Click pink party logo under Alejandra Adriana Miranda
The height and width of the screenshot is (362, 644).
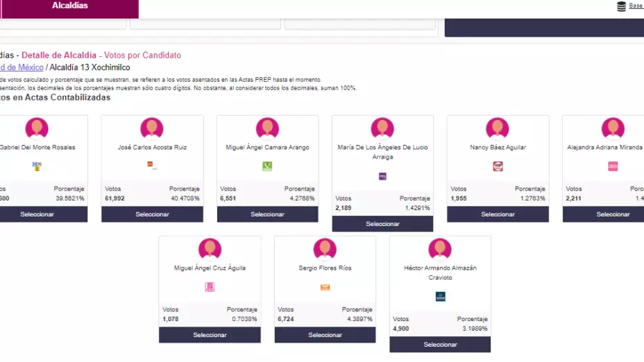[x=613, y=166]
